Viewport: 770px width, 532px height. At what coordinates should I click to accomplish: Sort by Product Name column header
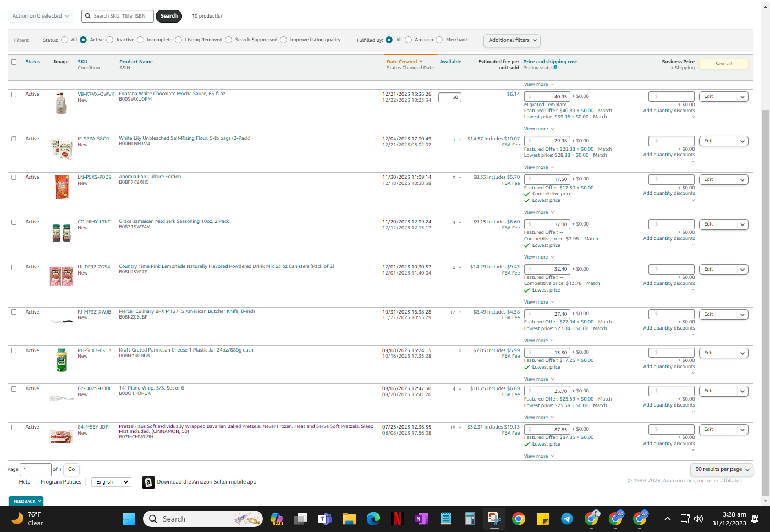pos(136,62)
